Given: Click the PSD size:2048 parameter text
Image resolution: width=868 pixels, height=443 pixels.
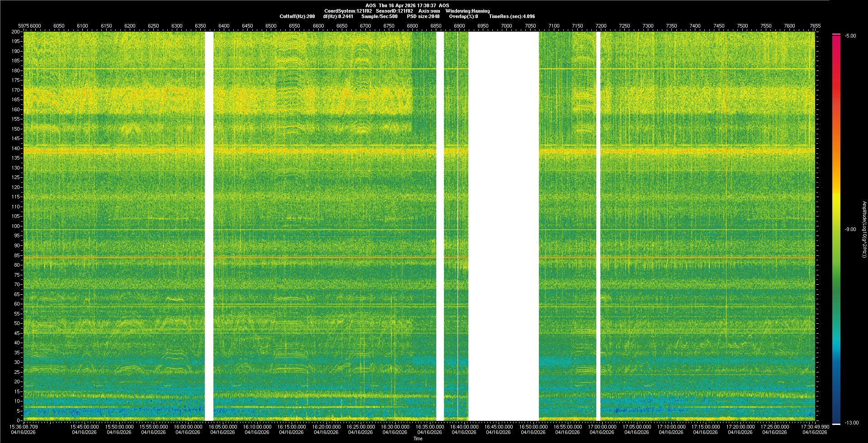Looking at the screenshot, I should (423, 16).
